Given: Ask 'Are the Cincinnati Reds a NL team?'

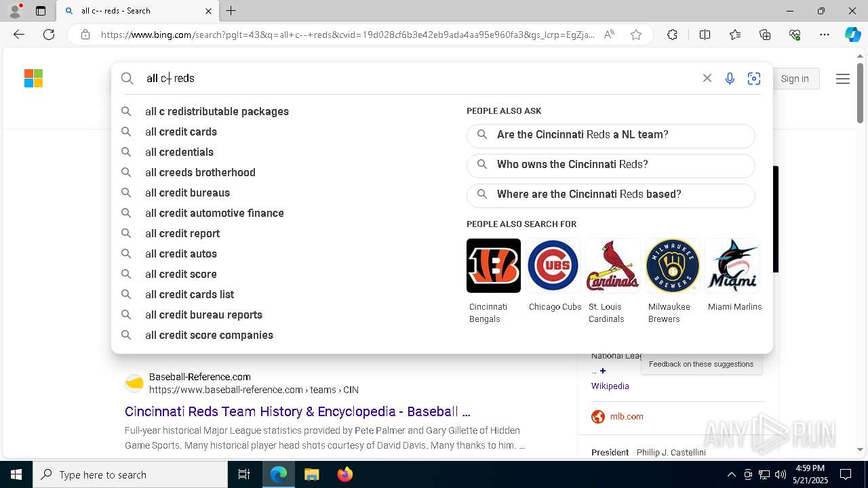Looking at the screenshot, I should 610,135.
